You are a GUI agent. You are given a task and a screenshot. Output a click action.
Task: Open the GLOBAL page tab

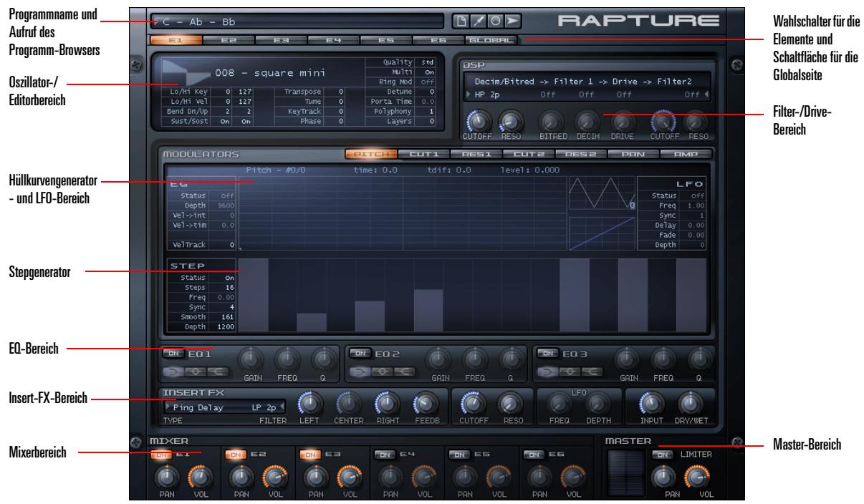491,42
